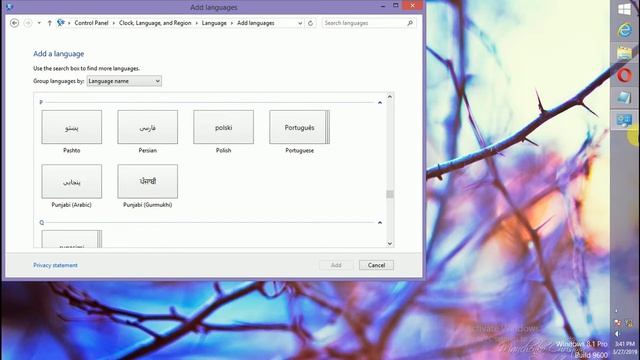Close the Add languages window
The height and width of the screenshot is (360, 640).
coord(412,5)
